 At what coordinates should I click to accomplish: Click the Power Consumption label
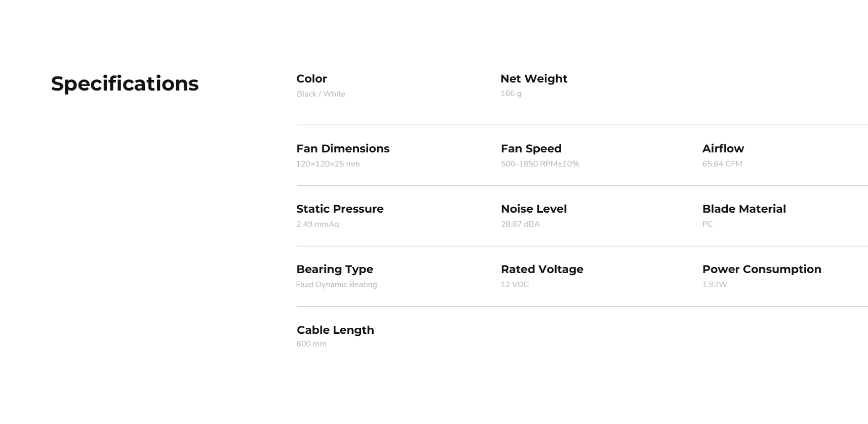tap(761, 269)
